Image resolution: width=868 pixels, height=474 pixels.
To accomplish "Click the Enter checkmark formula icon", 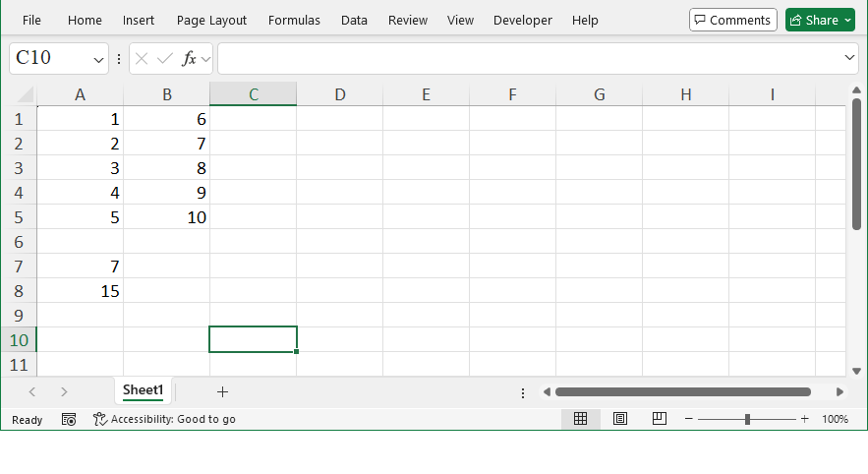I will point(165,58).
